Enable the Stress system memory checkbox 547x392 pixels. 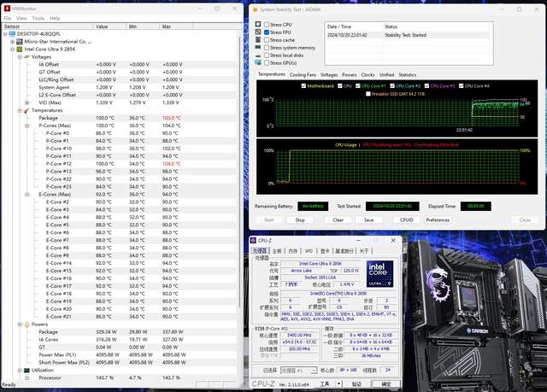[267, 48]
